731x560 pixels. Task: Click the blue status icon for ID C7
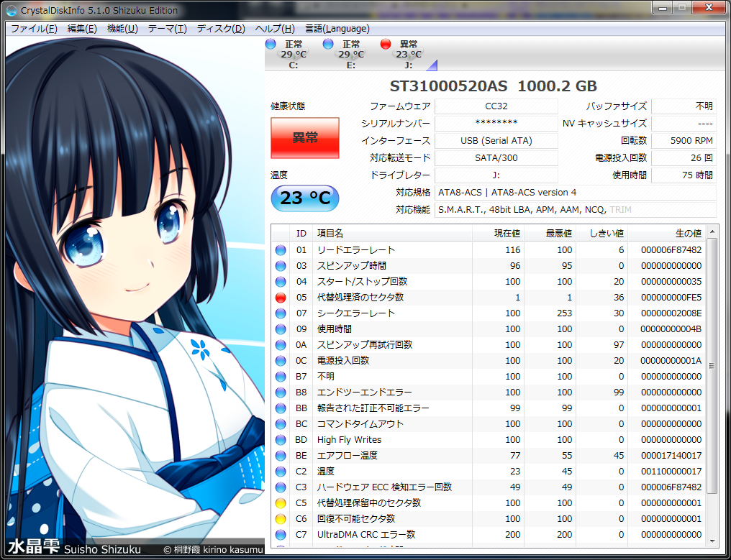[x=281, y=535]
